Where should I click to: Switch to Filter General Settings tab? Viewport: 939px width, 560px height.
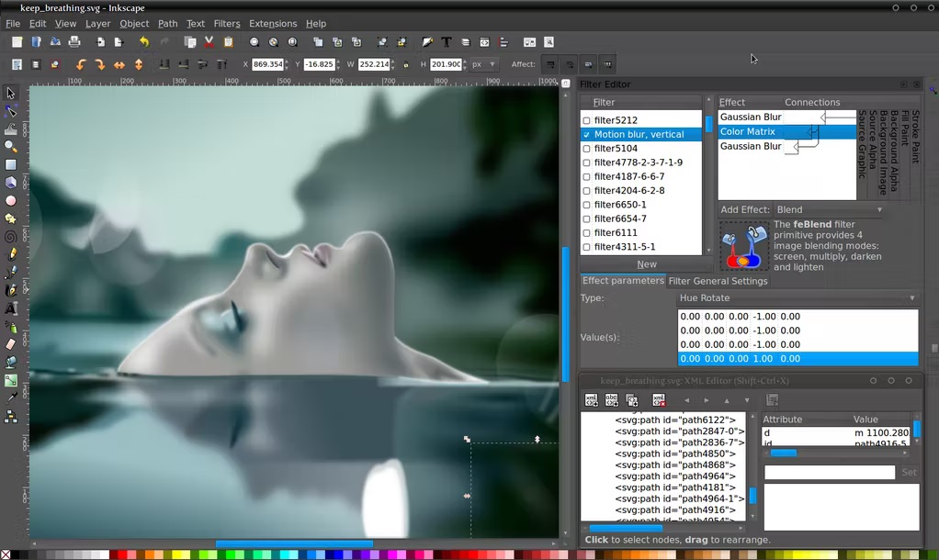718,281
